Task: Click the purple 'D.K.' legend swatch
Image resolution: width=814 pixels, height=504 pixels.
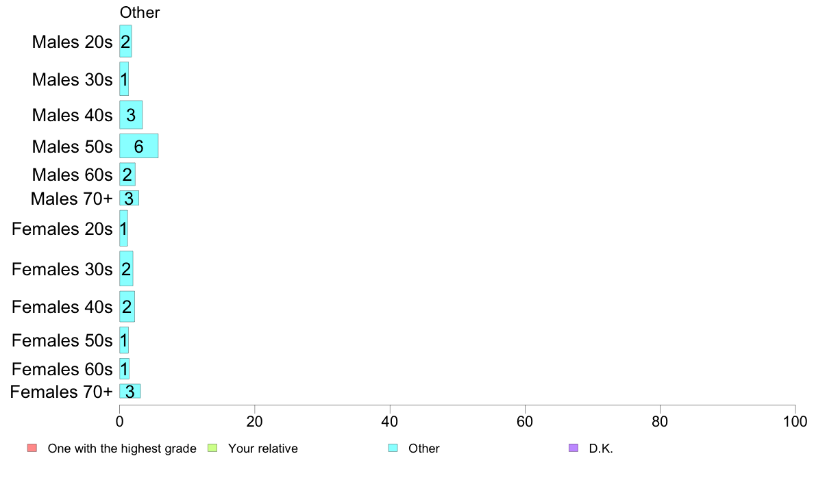Action: point(573,448)
